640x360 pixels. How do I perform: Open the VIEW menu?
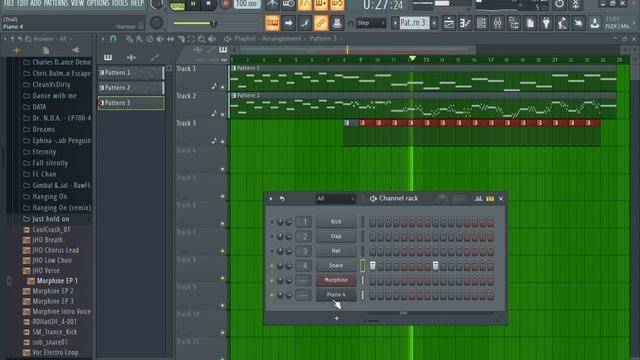[78, 3]
